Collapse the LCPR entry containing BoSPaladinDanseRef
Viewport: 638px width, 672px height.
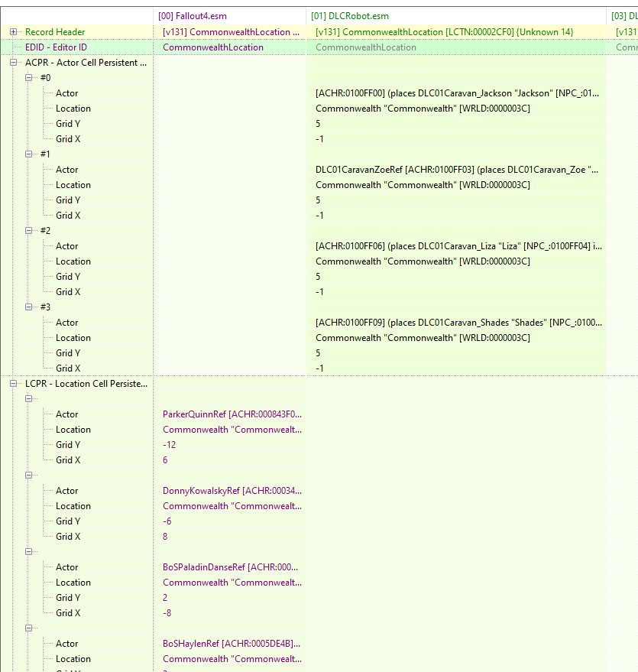29,552
